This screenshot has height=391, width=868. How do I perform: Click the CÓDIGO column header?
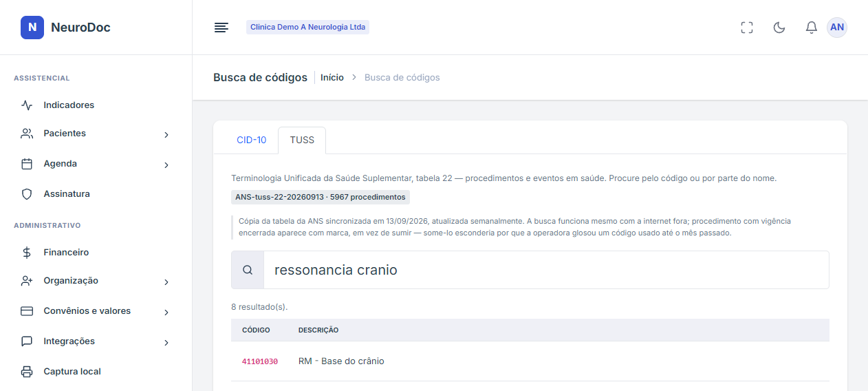(256, 330)
